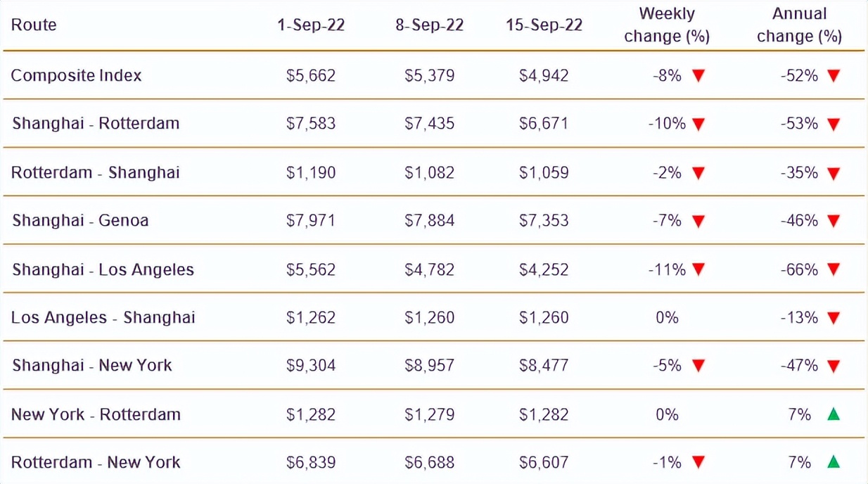The image size is (868, 484).
Task: Click the red annual arrow for Shanghai - Los Angeles
Action: [834, 269]
